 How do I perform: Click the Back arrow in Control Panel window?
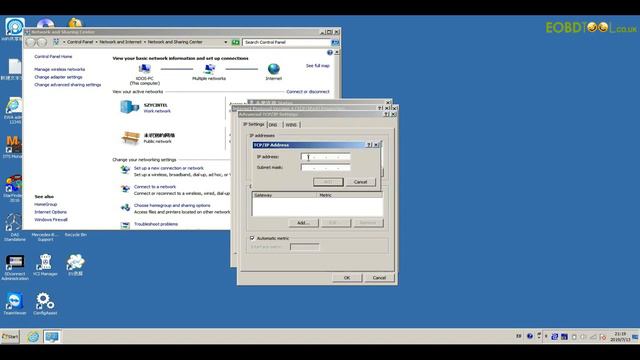[x=31, y=42]
